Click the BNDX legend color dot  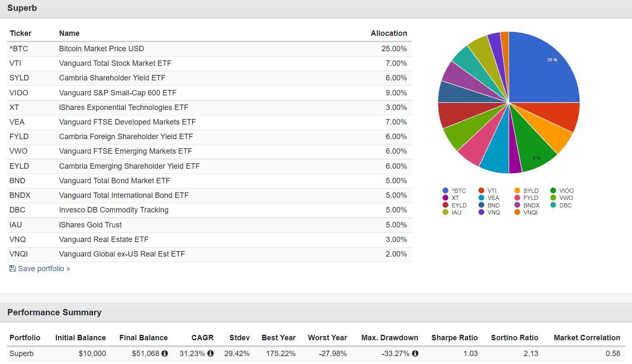[517, 205]
